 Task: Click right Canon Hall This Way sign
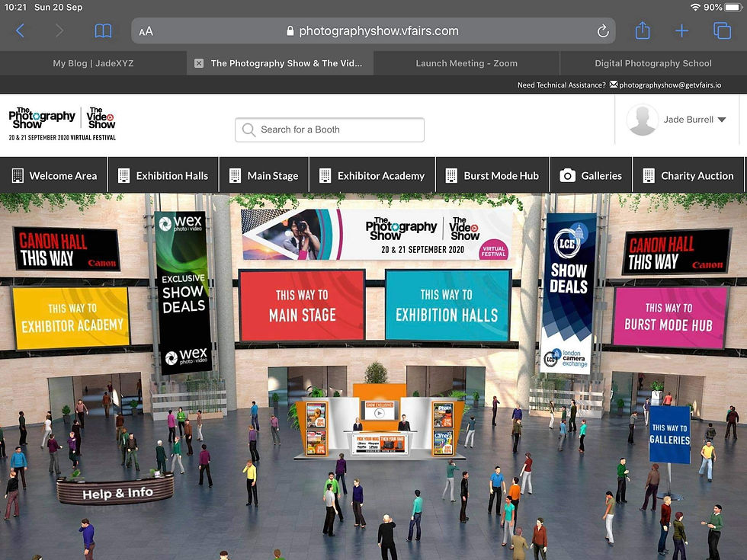[677, 252]
